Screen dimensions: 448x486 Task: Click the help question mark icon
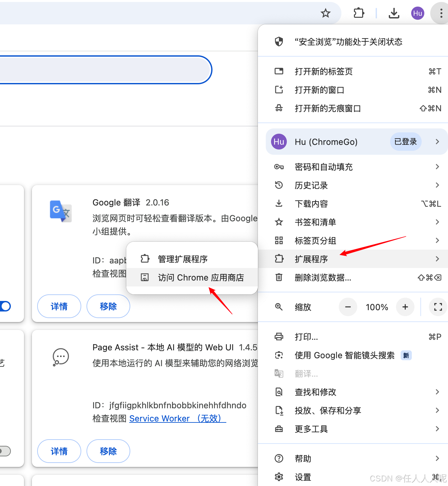point(279,458)
